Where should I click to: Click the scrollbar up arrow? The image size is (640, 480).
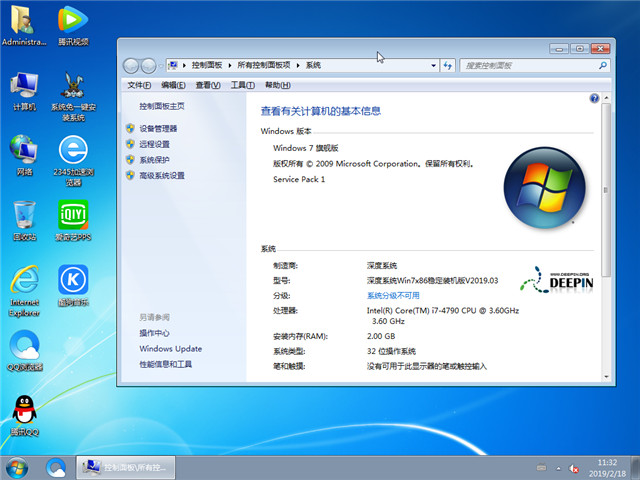click(606, 98)
